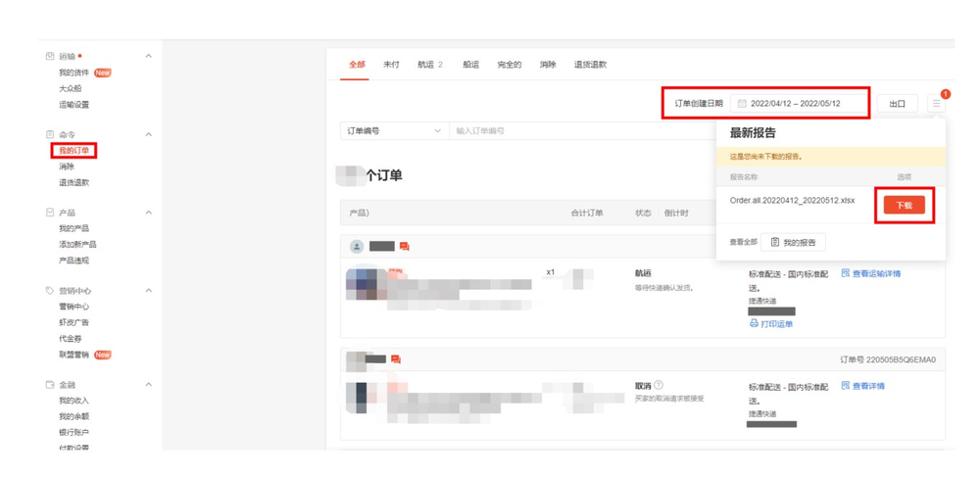
Task: Click the buyer avatar icon in first order
Action: [357, 247]
